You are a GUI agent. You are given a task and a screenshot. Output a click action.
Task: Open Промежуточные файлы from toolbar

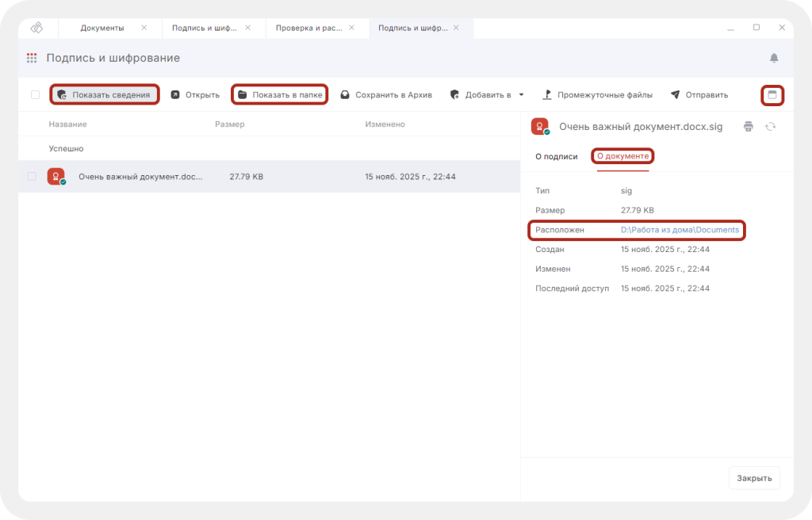[x=597, y=95]
